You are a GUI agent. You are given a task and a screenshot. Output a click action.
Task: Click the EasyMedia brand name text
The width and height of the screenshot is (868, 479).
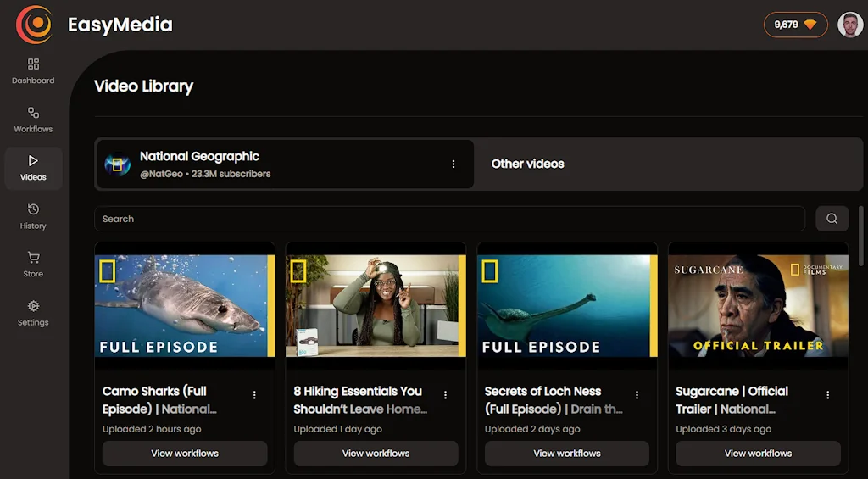(120, 25)
